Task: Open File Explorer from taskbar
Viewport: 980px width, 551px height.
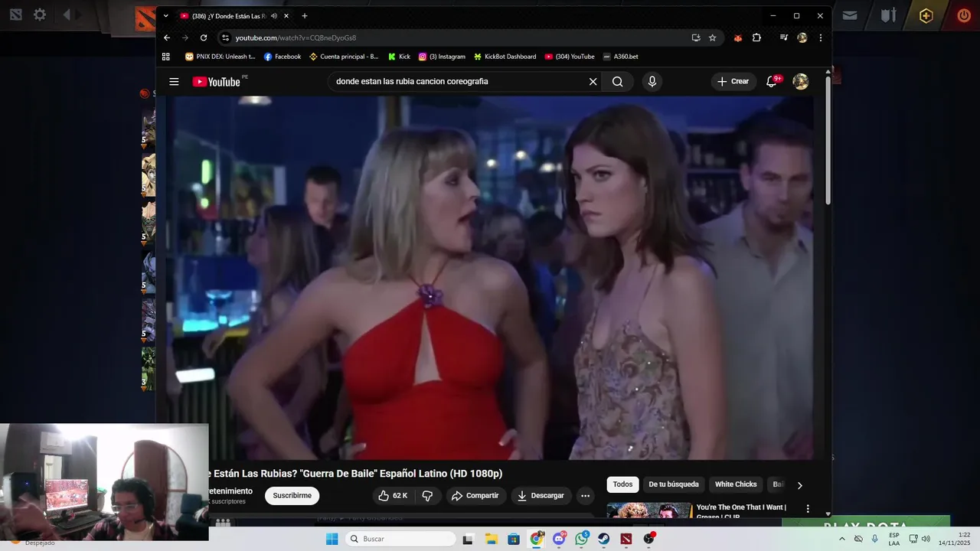Action: pos(491,539)
